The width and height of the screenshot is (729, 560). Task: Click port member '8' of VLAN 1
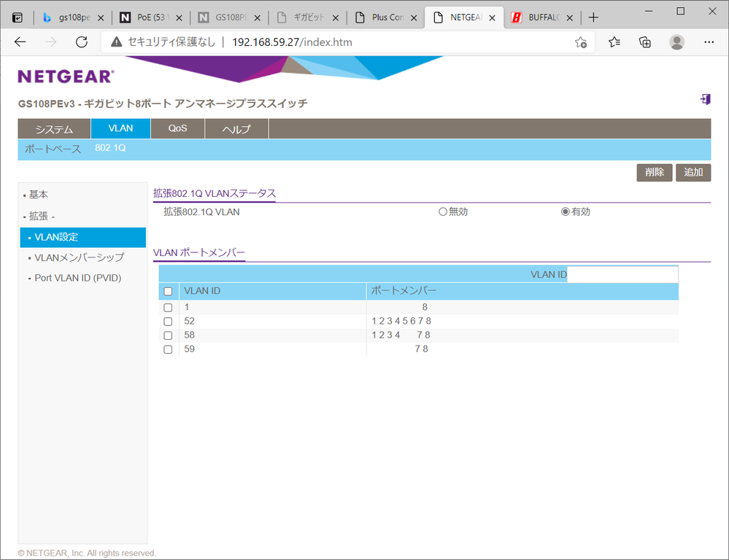[x=425, y=307]
